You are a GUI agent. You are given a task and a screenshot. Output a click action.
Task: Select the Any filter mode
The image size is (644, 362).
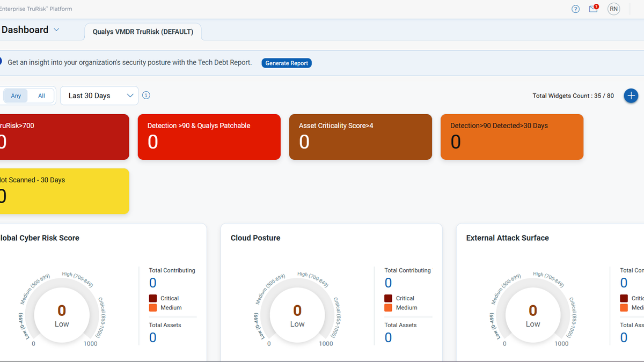[x=16, y=95]
